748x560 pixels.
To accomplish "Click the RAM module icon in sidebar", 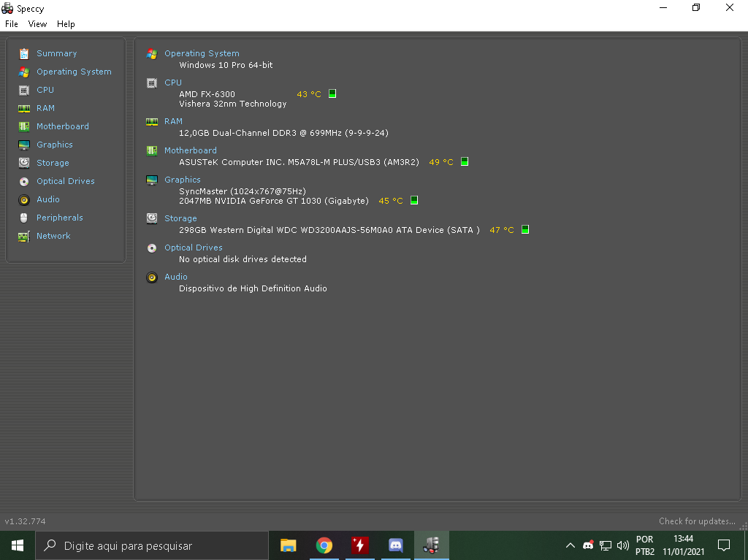I will point(24,108).
